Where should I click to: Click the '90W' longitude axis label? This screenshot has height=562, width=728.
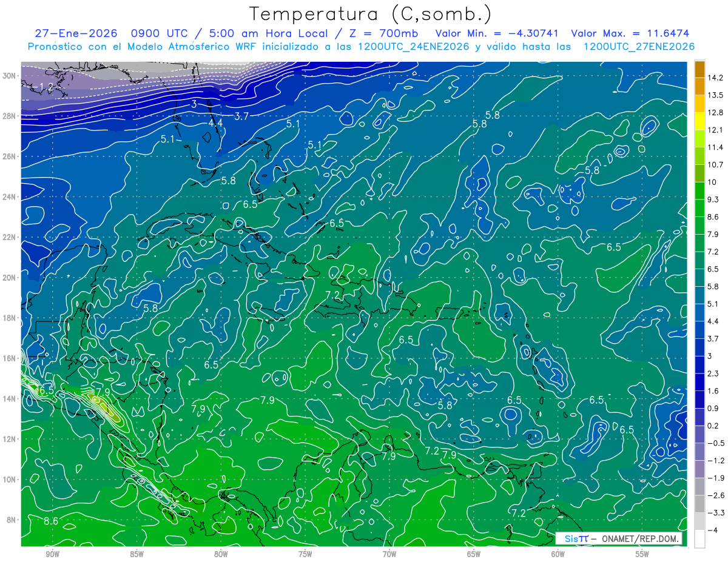[52, 554]
